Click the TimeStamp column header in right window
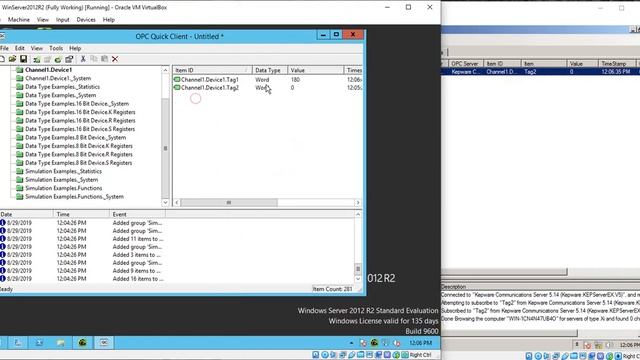 click(x=616, y=64)
